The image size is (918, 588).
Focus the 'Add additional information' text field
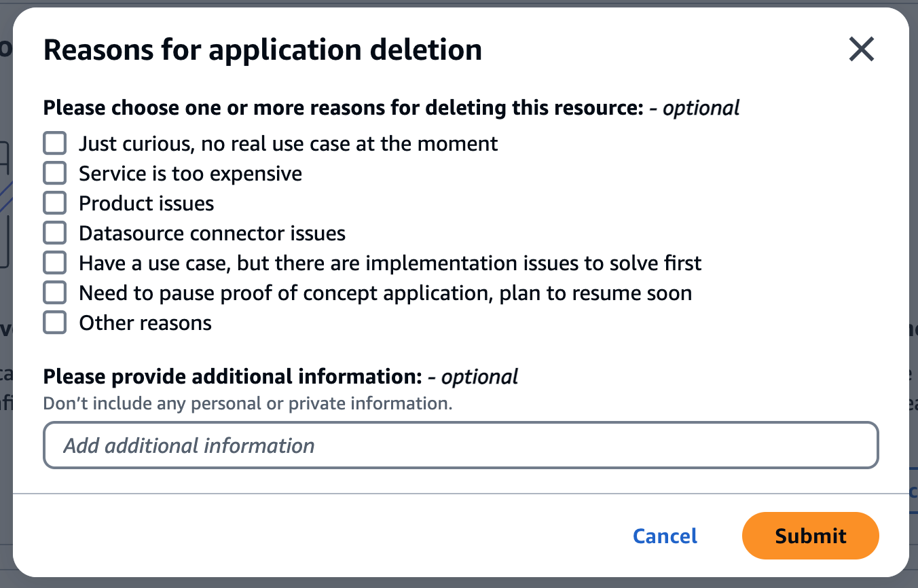pos(460,446)
